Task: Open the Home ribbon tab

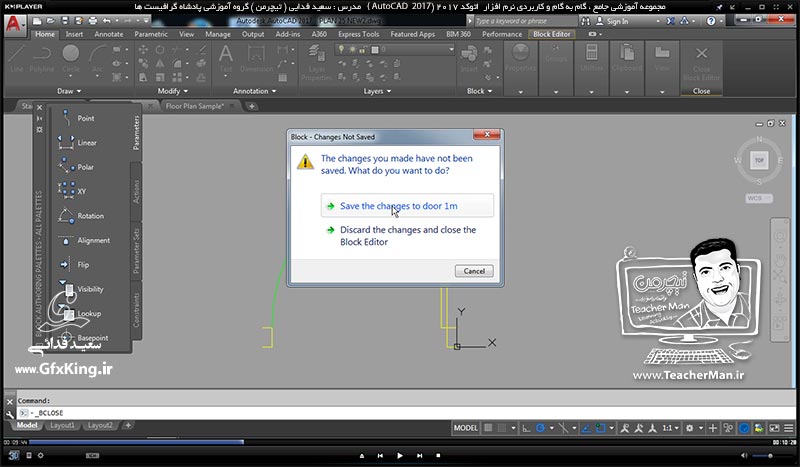Action: tap(45, 34)
